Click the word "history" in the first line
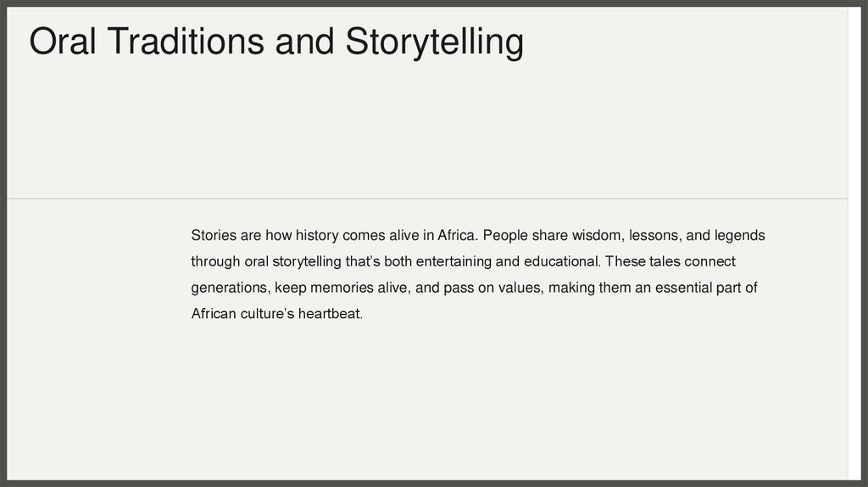 (x=317, y=235)
